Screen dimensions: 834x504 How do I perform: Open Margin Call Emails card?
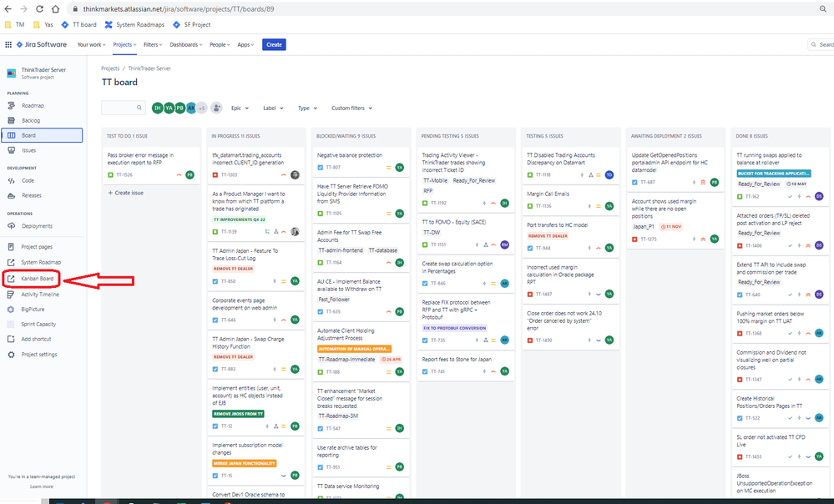click(x=570, y=200)
